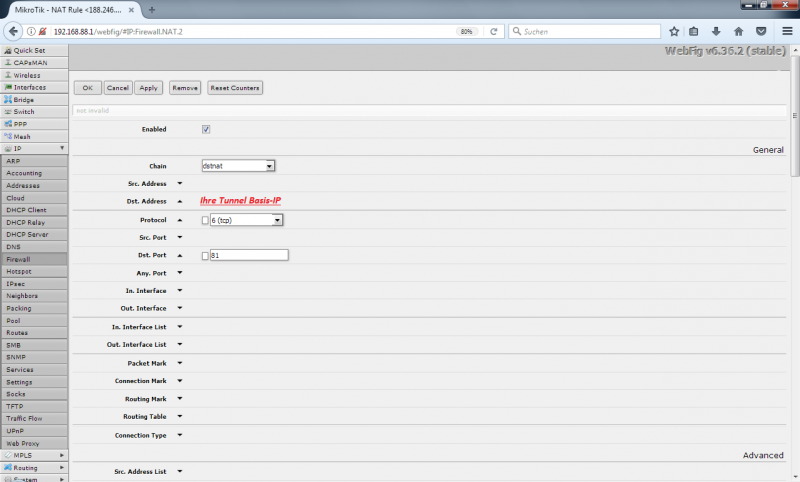Screen dimensions: 800x482
Task: Click the Dst. Port input field
Action: (x=248, y=256)
